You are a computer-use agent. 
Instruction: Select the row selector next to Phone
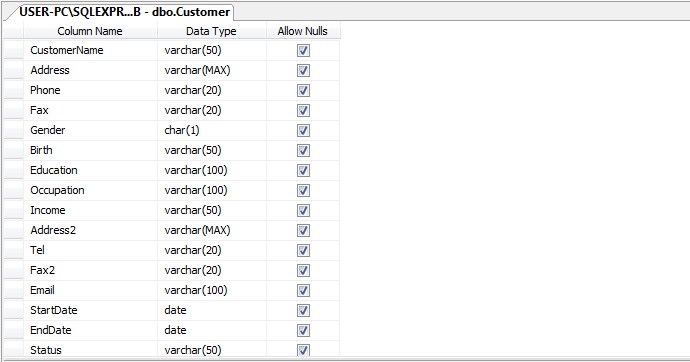[13, 90]
